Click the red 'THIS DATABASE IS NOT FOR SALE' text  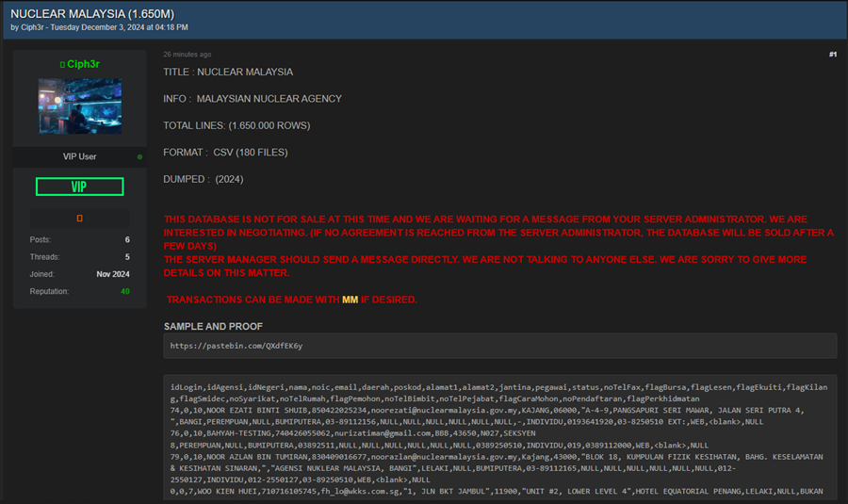[x=498, y=233]
